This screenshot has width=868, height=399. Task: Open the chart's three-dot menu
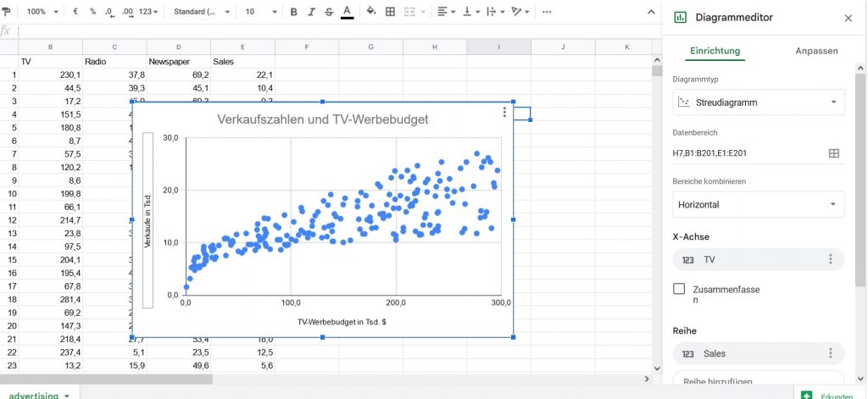504,112
